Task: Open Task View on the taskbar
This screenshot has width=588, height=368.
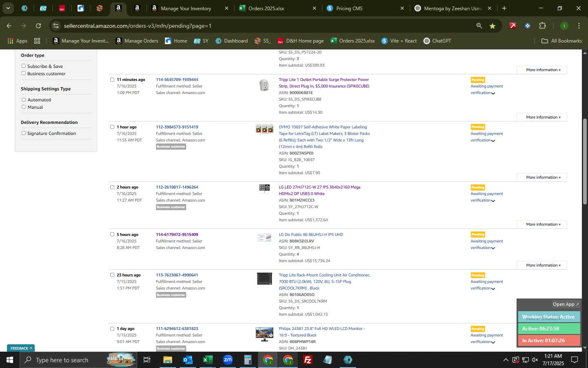Action: tap(147, 360)
